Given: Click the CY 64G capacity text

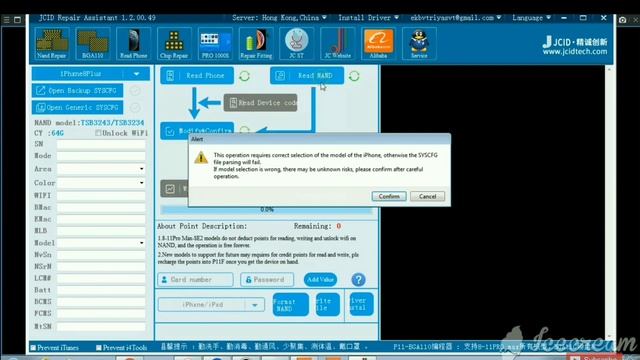Looking at the screenshot, I should tap(49, 133).
